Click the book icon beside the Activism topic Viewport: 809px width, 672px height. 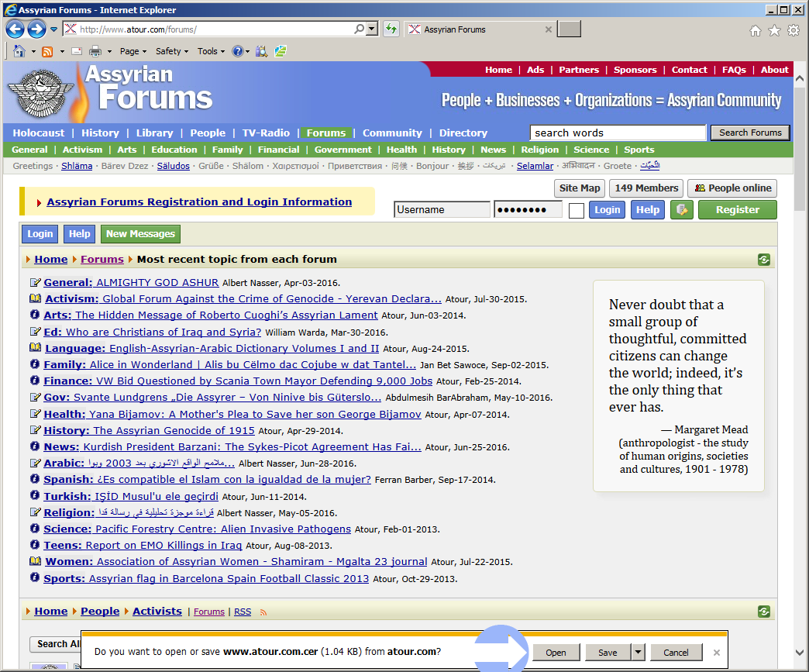(35, 298)
